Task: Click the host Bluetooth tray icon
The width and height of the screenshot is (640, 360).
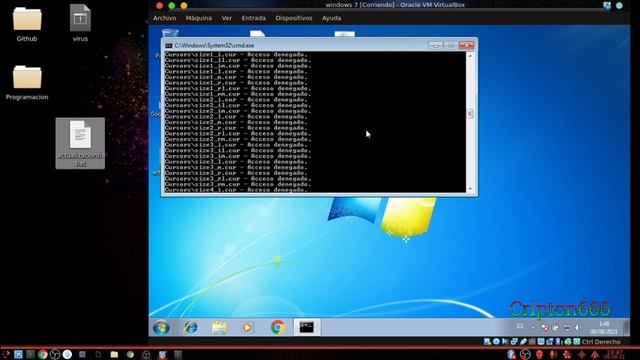Action: (x=511, y=354)
